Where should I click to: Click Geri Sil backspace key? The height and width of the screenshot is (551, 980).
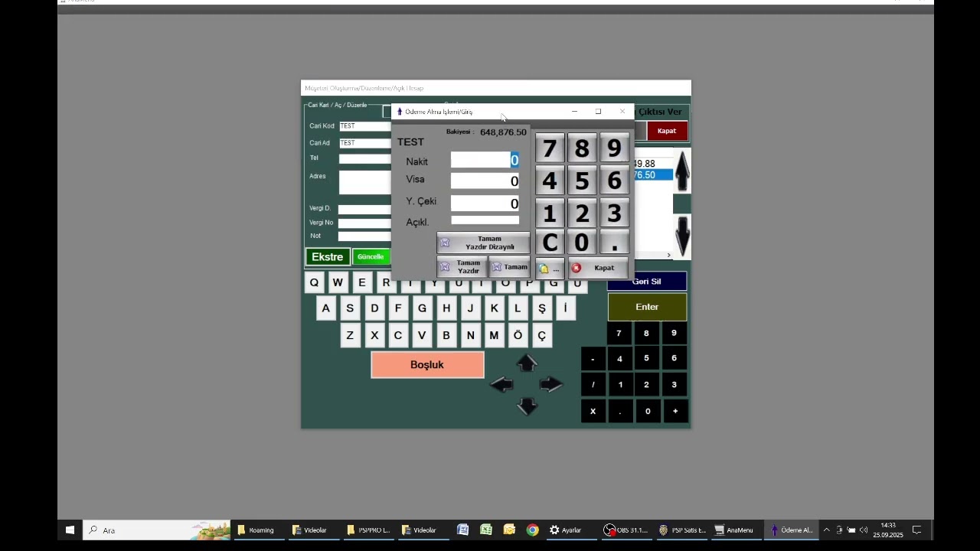coord(647,282)
